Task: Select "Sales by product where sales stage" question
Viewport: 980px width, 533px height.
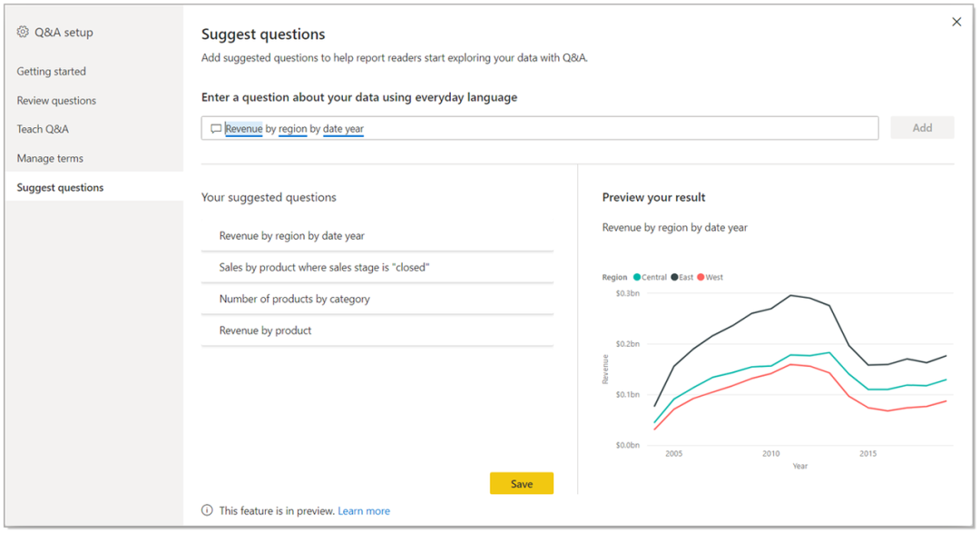Action: (x=324, y=268)
